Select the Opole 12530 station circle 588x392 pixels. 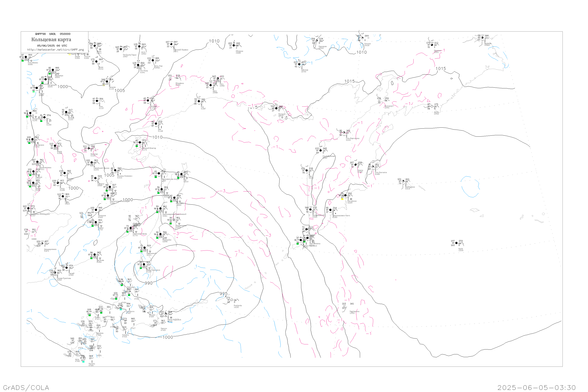(x=456, y=243)
